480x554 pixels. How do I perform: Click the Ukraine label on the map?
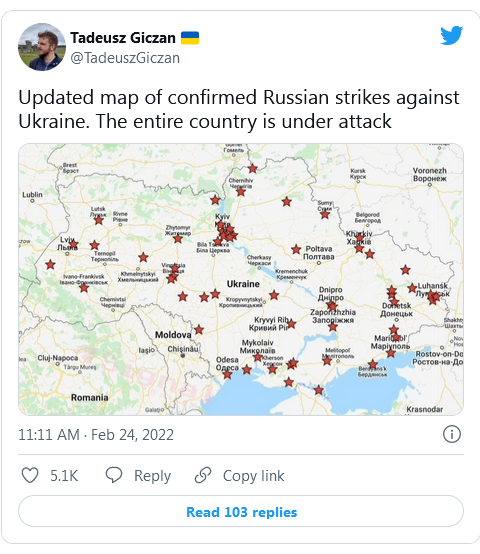coord(243,284)
